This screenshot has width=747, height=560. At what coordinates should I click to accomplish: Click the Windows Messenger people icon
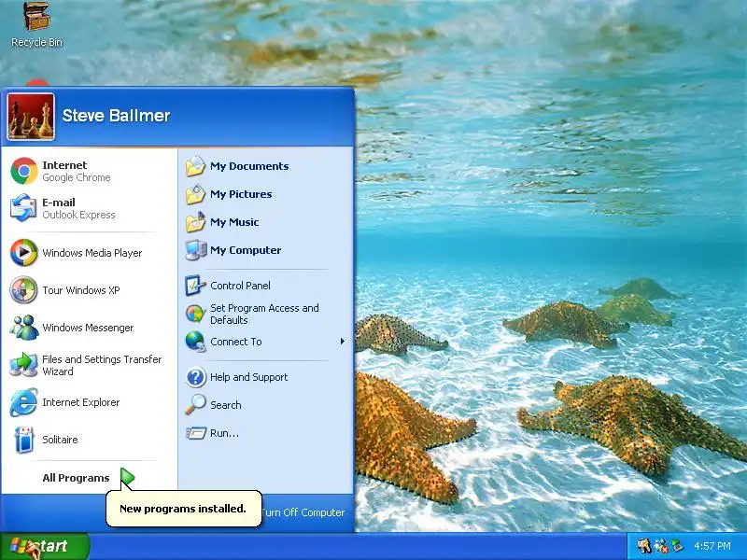pos(24,328)
